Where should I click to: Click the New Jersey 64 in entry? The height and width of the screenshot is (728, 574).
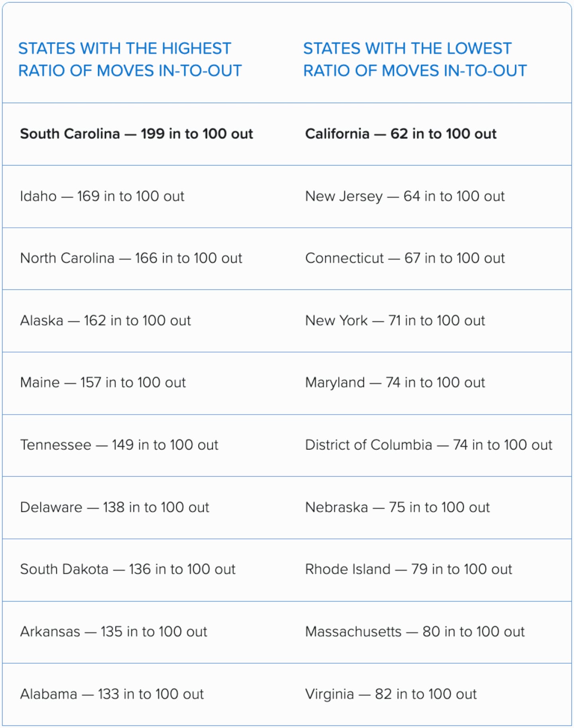tap(405, 196)
